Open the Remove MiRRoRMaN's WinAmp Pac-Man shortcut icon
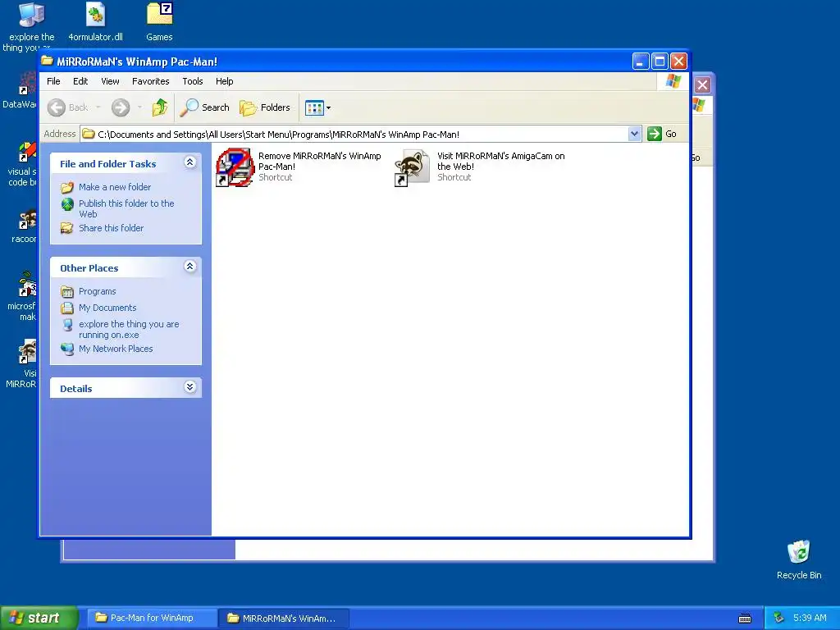 pyautogui.click(x=235, y=167)
